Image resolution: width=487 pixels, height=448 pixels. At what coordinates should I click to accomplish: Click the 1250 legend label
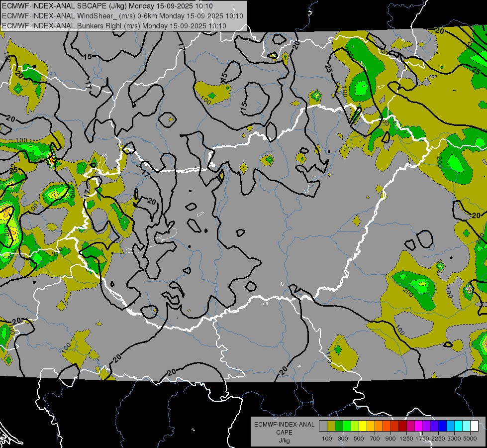tap(406, 439)
